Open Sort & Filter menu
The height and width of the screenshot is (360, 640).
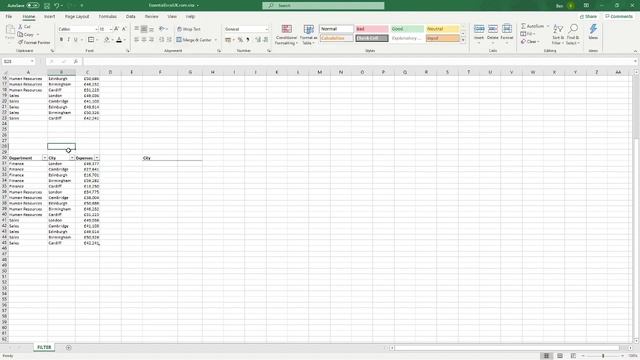click(x=558, y=34)
